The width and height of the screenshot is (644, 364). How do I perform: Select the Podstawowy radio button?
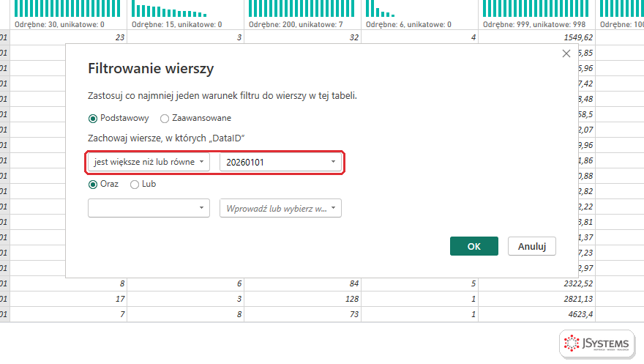(x=93, y=119)
